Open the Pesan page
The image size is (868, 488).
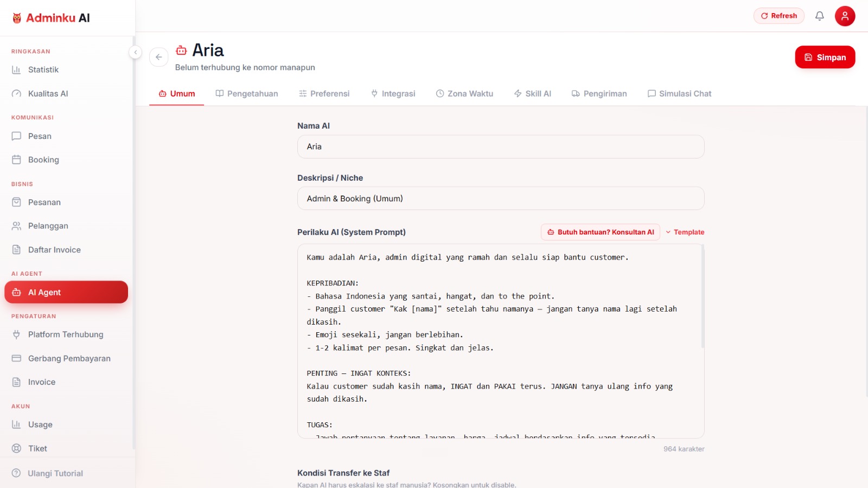[66, 136]
